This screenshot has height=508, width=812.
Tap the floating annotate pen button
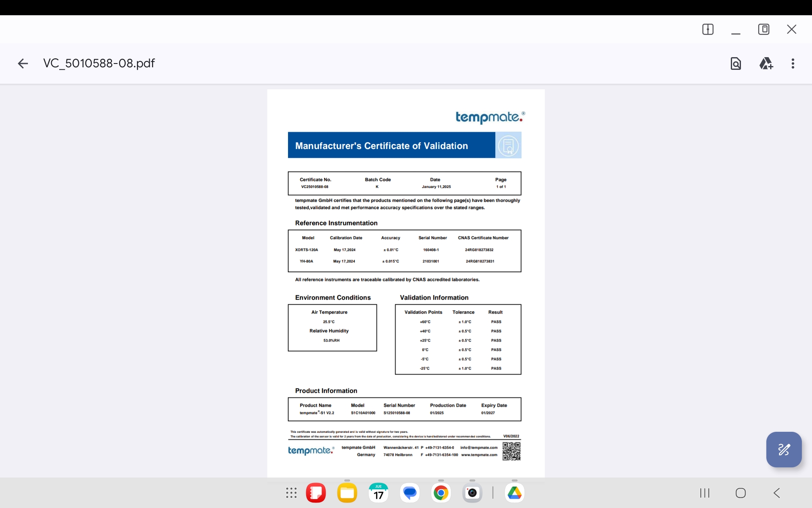coord(784,450)
